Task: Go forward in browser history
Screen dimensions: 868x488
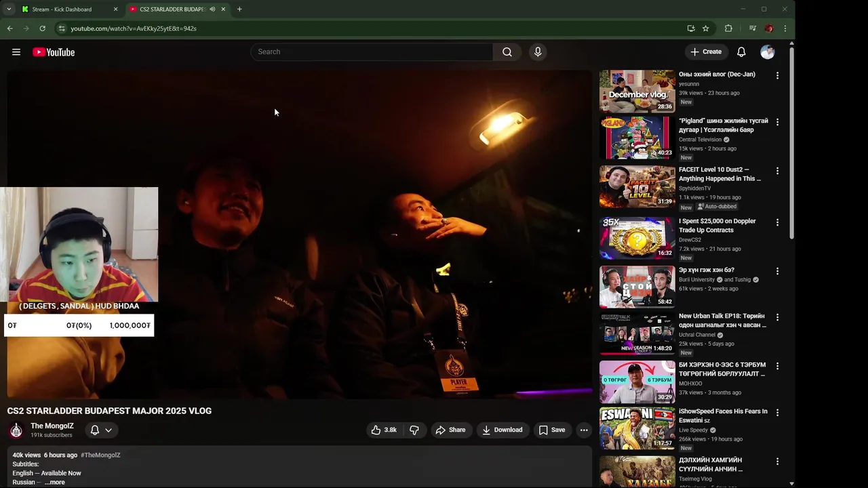Action: click(x=26, y=28)
